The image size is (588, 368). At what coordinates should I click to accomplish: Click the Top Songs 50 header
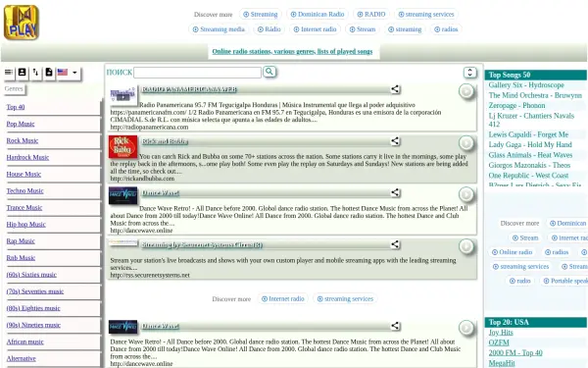(535, 75)
